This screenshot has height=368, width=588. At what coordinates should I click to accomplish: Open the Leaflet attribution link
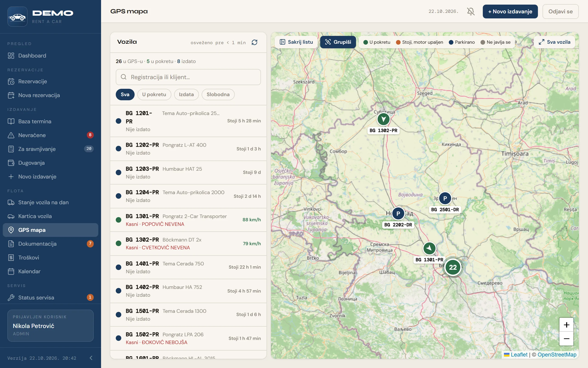[519, 355]
